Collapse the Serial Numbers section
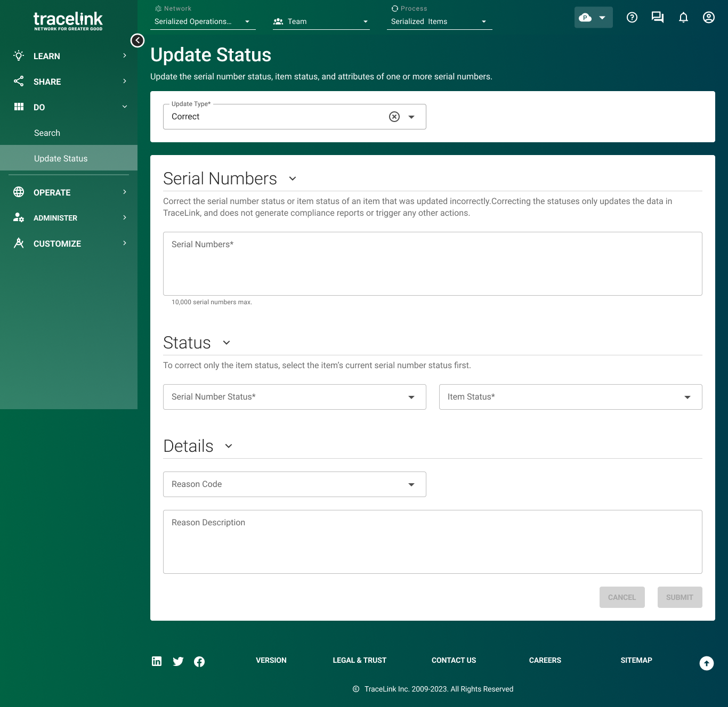This screenshot has height=707, width=728. (x=292, y=178)
